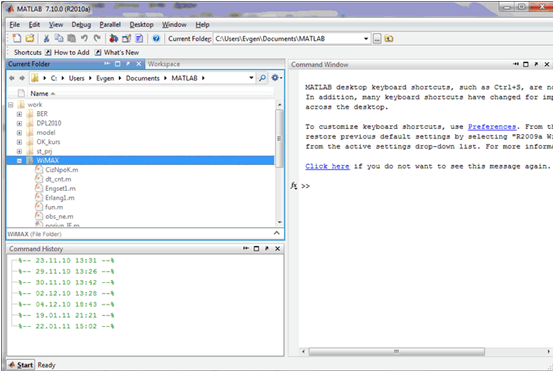
Task: Create a new script file
Action: tap(17, 38)
